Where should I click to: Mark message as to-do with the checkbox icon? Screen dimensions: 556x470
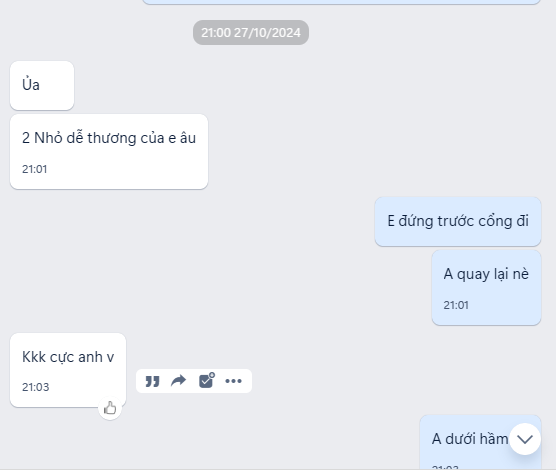coord(206,381)
